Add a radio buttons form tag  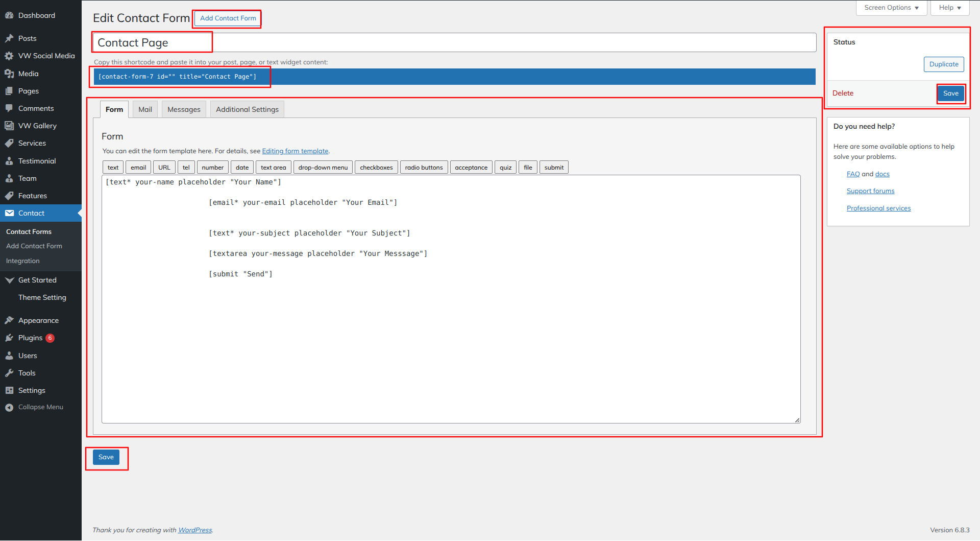coord(424,168)
